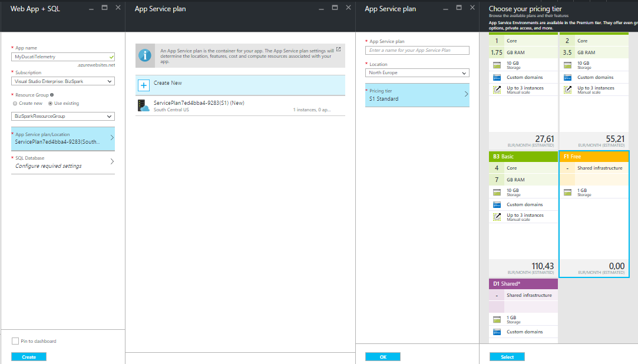
Task: Open the Pricing tier S1 Standard item
Action: click(x=417, y=95)
